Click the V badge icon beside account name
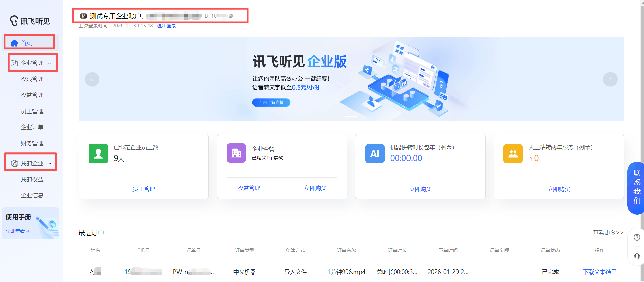 click(x=83, y=16)
